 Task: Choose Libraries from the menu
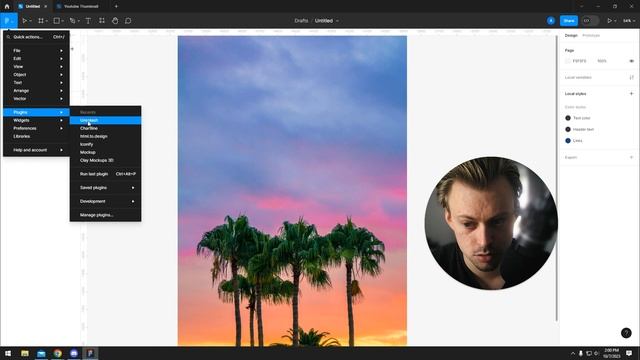tap(36, 136)
